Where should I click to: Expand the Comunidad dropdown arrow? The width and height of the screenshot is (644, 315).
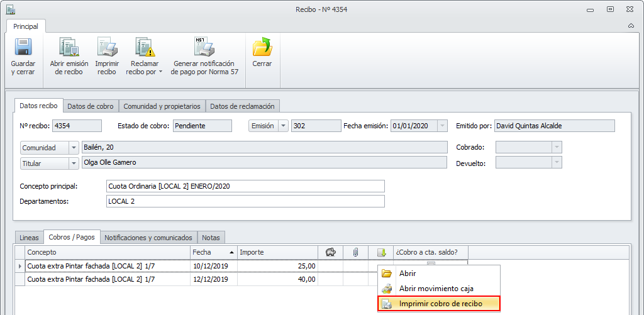point(74,147)
